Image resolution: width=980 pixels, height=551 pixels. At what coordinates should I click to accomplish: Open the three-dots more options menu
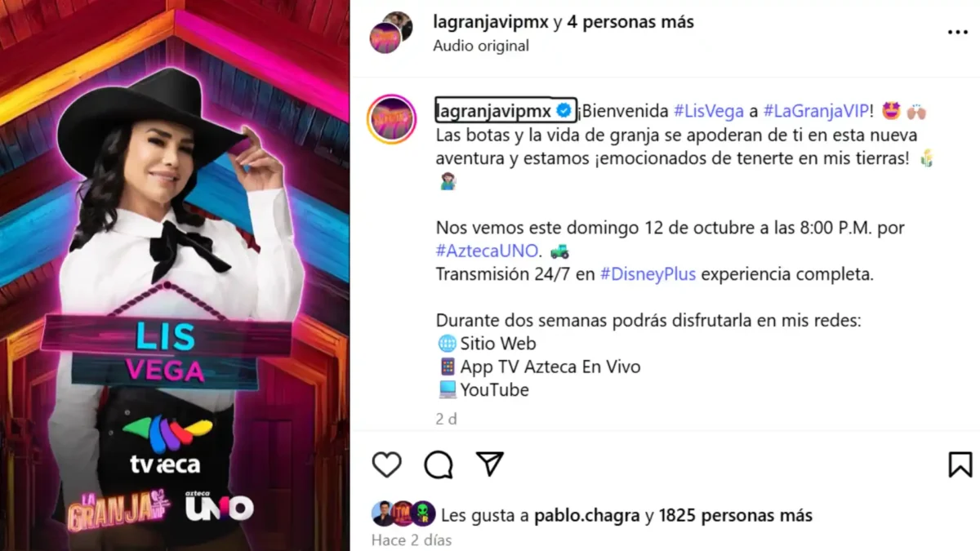957,33
